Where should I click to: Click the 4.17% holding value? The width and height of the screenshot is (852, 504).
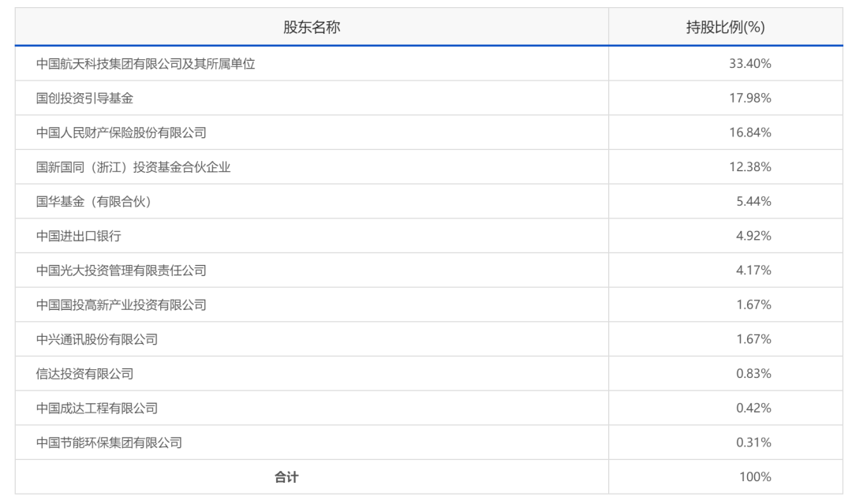[x=753, y=271]
